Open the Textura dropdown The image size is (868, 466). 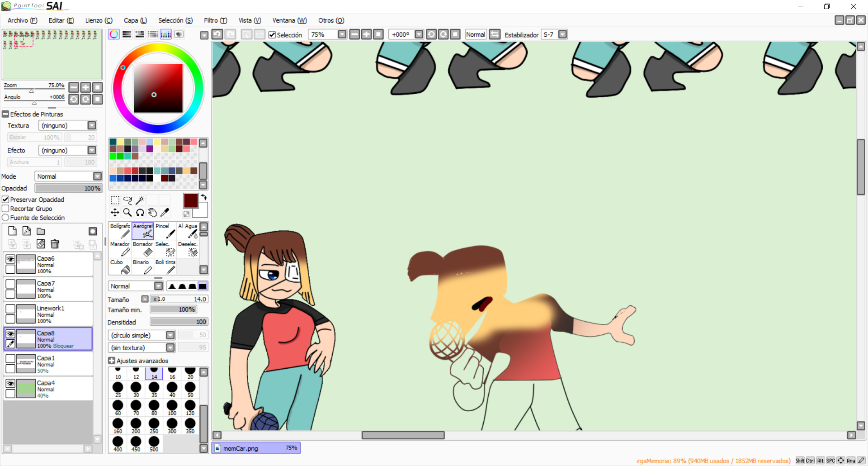[92, 125]
